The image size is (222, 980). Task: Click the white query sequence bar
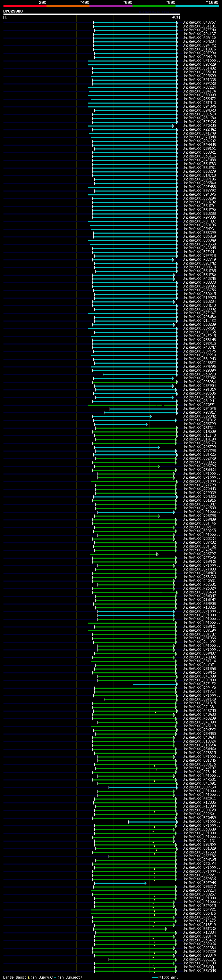pyautogui.click(x=92, y=15)
